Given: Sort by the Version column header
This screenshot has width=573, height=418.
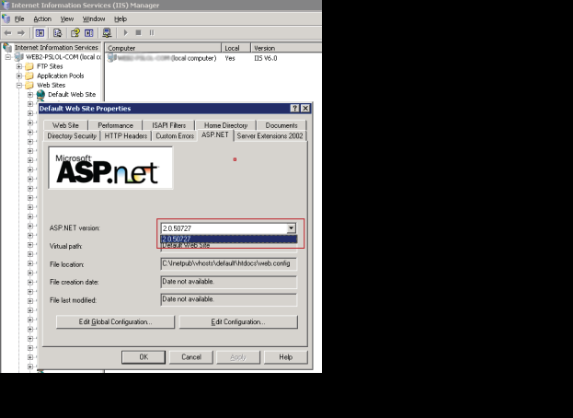Looking at the screenshot, I should click(286, 48).
